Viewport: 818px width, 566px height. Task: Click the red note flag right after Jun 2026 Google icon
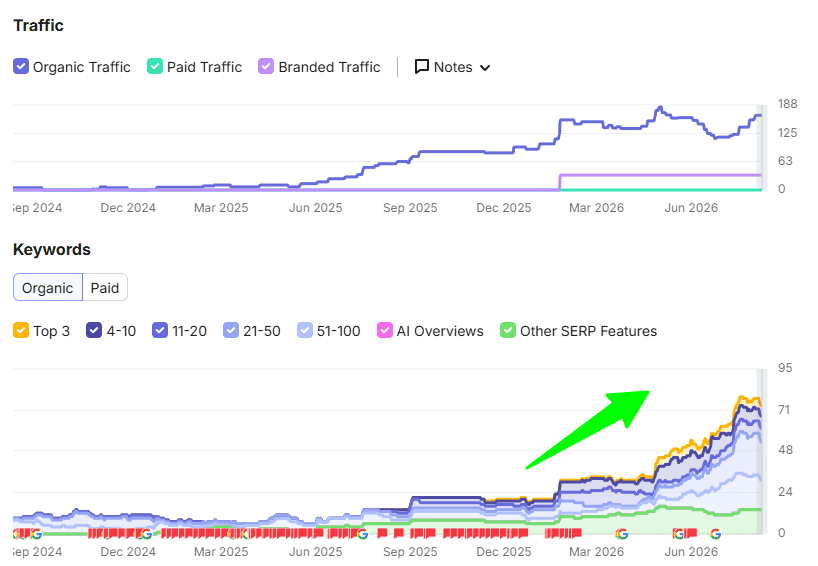[x=691, y=533]
